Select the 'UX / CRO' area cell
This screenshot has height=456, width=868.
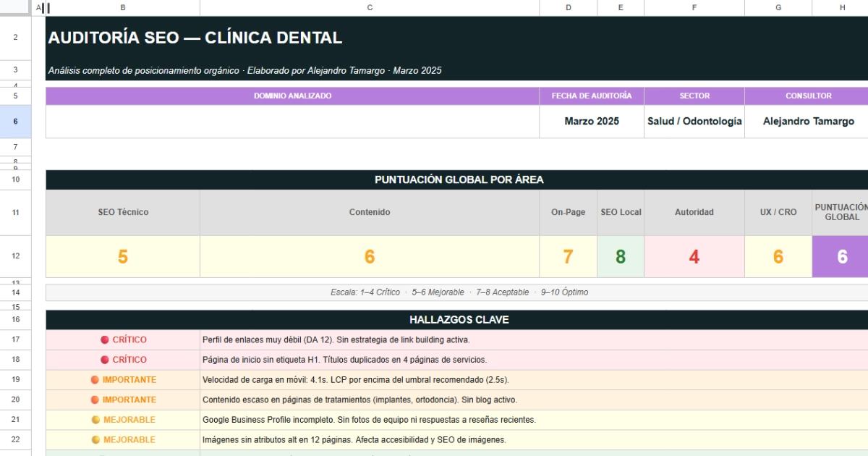tap(778, 212)
